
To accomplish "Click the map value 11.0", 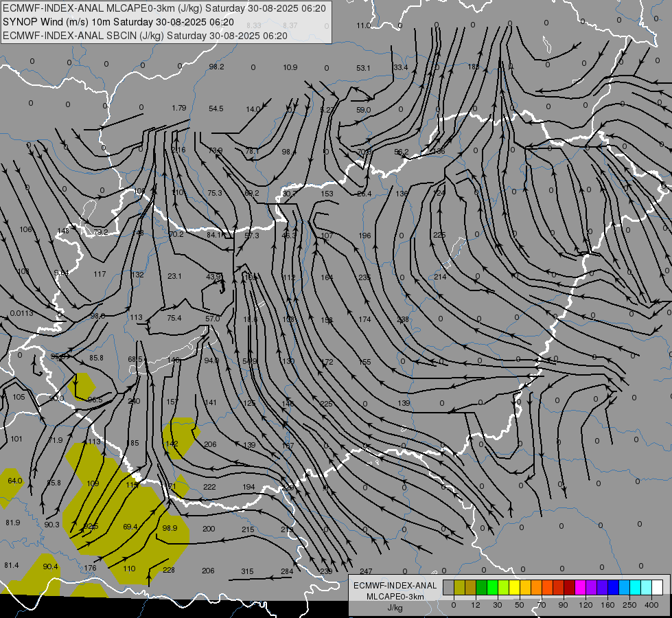I will [x=363, y=25].
